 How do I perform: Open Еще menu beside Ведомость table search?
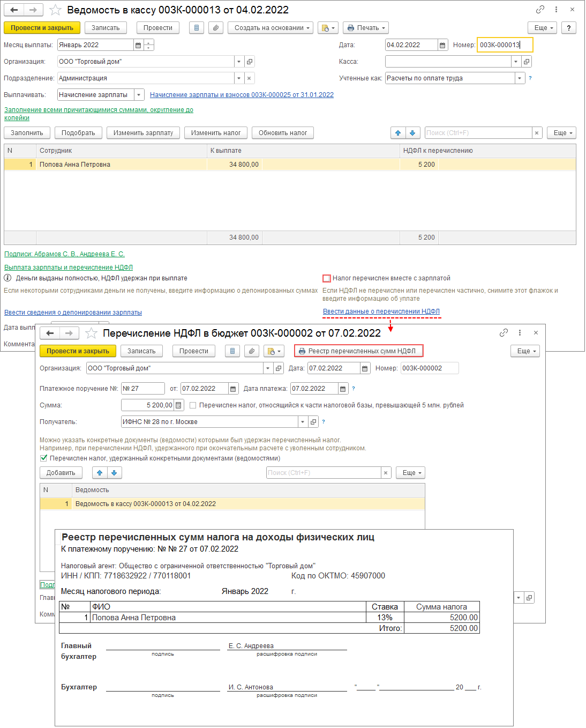[562, 133]
